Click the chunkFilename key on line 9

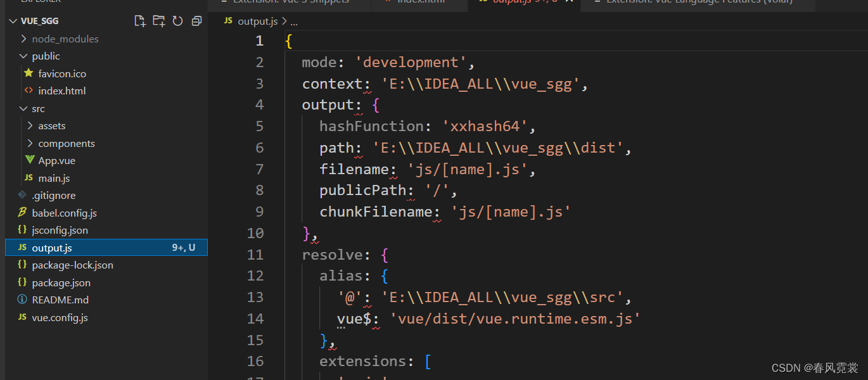point(376,212)
